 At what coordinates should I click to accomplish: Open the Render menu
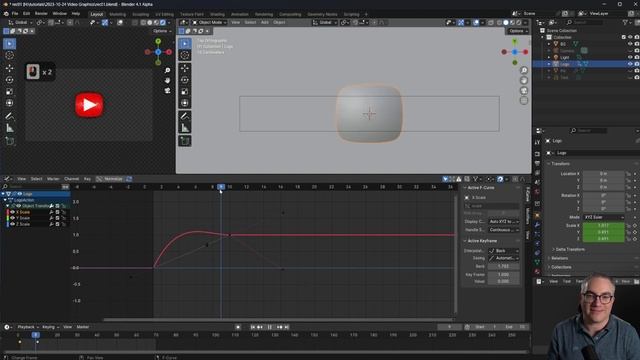[x=41, y=13]
